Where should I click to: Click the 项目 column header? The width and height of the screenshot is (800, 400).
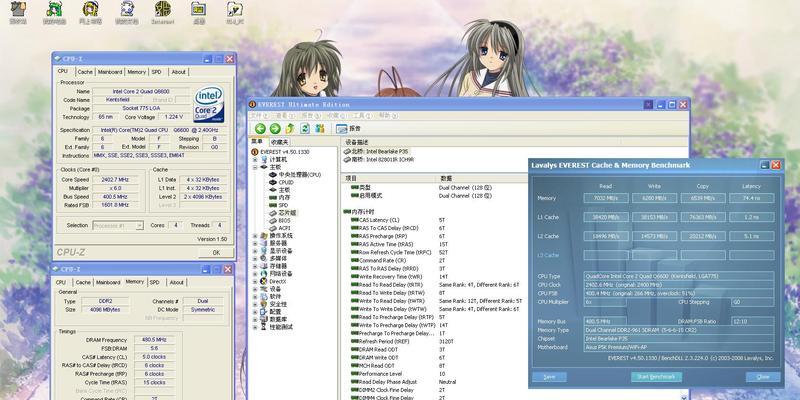click(389, 179)
